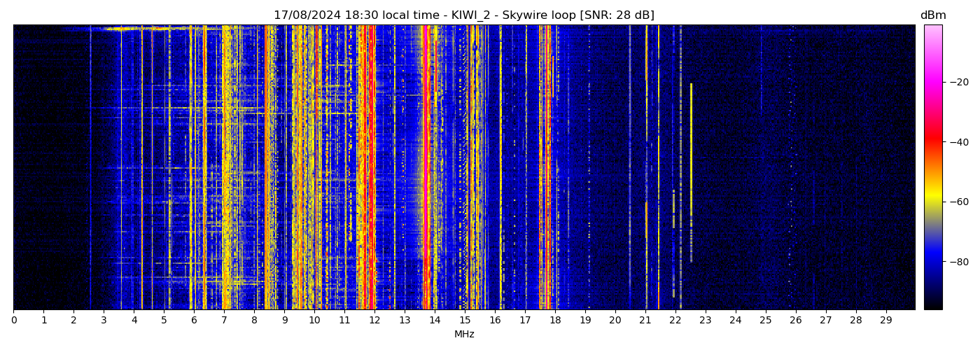Click the 29 MHz tick label
980x350 pixels.
pyautogui.click(x=885, y=321)
